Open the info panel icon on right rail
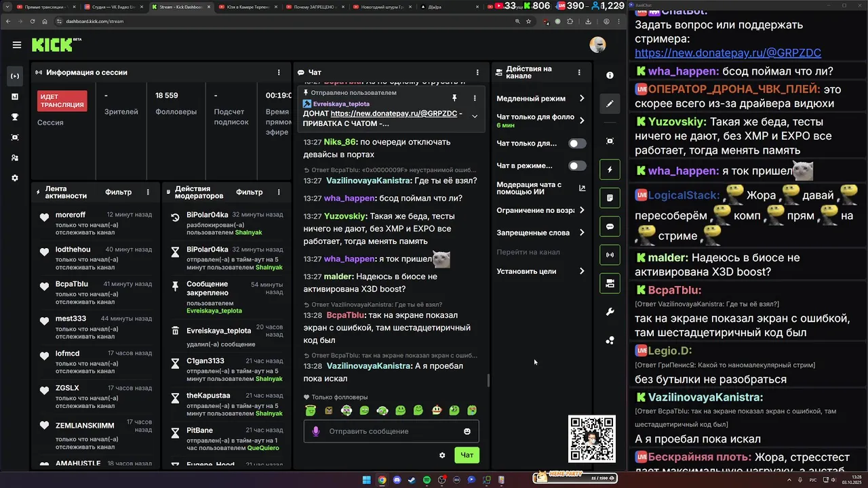Image resolution: width=868 pixels, height=488 pixels. pos(610,75)
